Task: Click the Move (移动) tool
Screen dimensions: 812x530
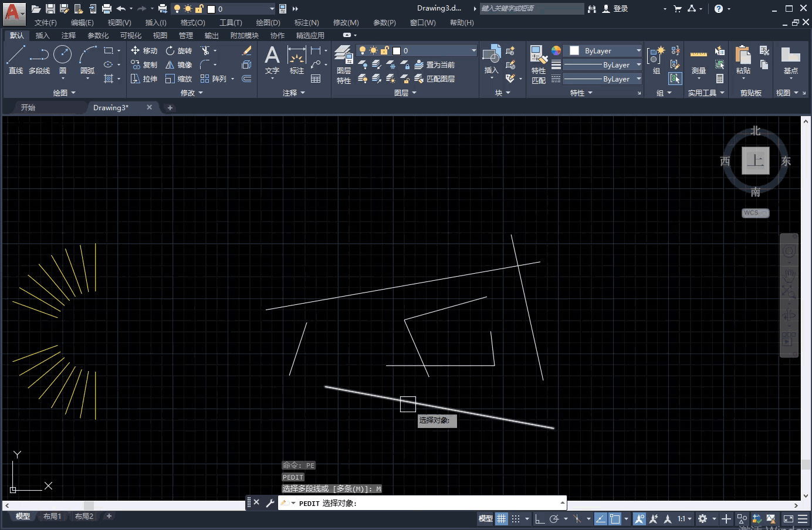Action: pyautogui.click(x=144, y=50)
